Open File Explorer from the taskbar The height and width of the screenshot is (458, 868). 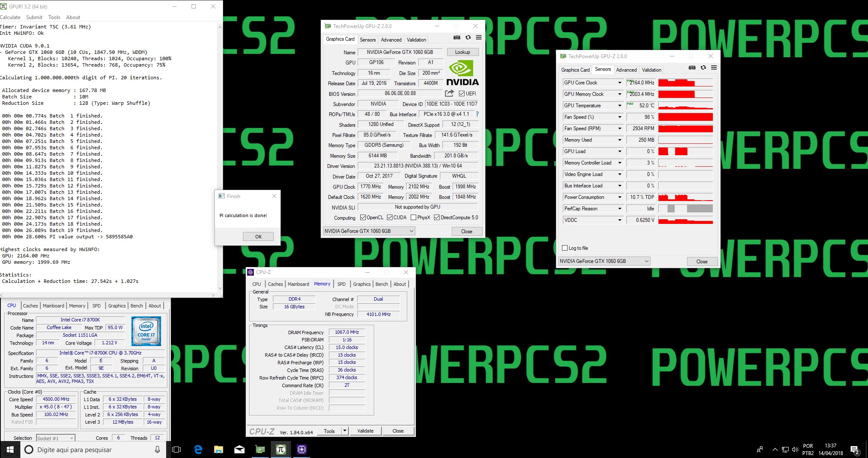[218, 450]
